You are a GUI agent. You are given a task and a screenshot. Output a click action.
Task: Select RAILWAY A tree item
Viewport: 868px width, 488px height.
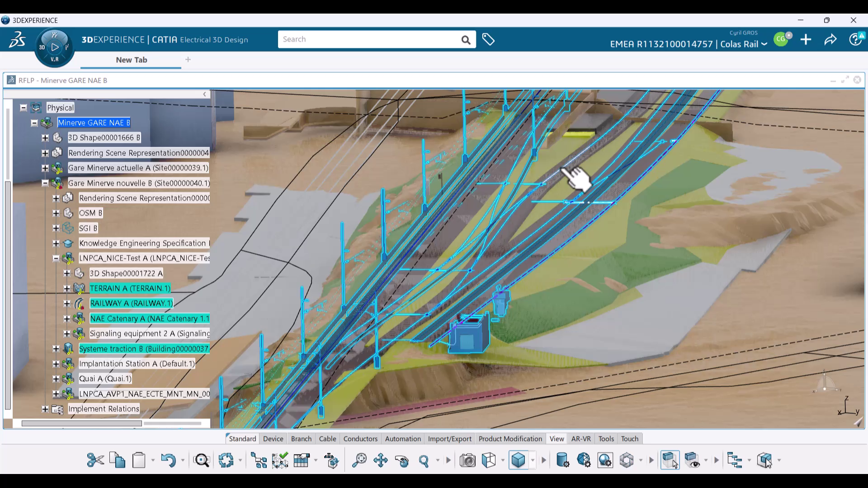tap(131, 303)
